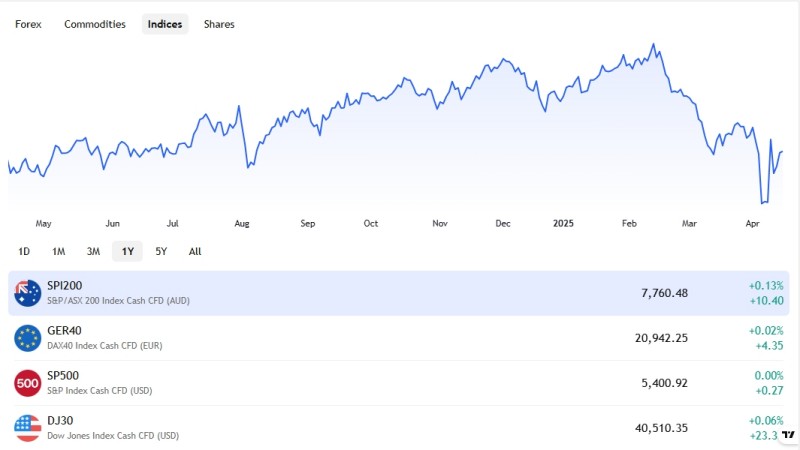Click the chart line near Feb peak

[x=653, y=45]
